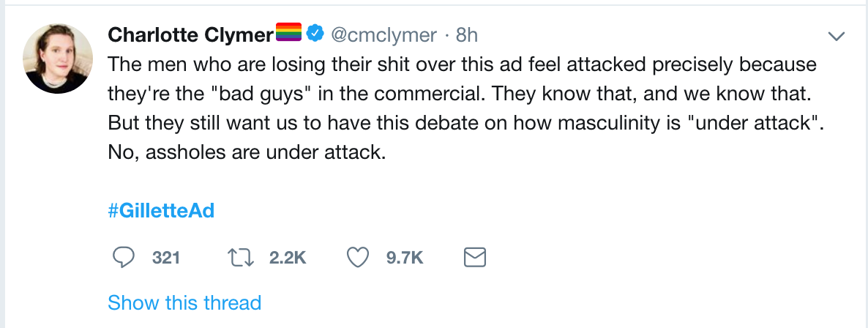Click the 321 replies count

[x=165, y=258]
